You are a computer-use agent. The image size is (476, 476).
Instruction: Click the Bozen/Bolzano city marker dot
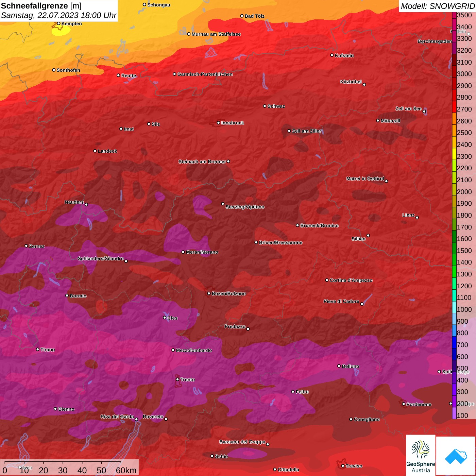pyautogui.click(x=209, y=293)
